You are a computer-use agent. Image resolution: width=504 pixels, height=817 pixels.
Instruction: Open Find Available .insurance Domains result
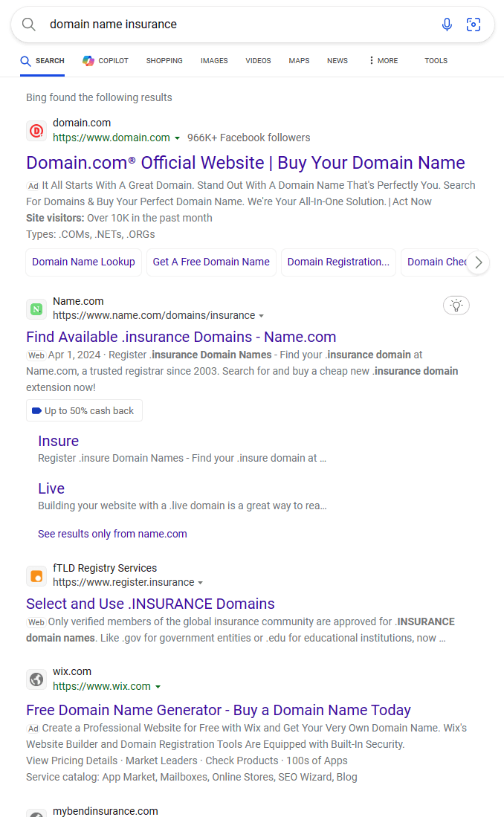point(181,337)
